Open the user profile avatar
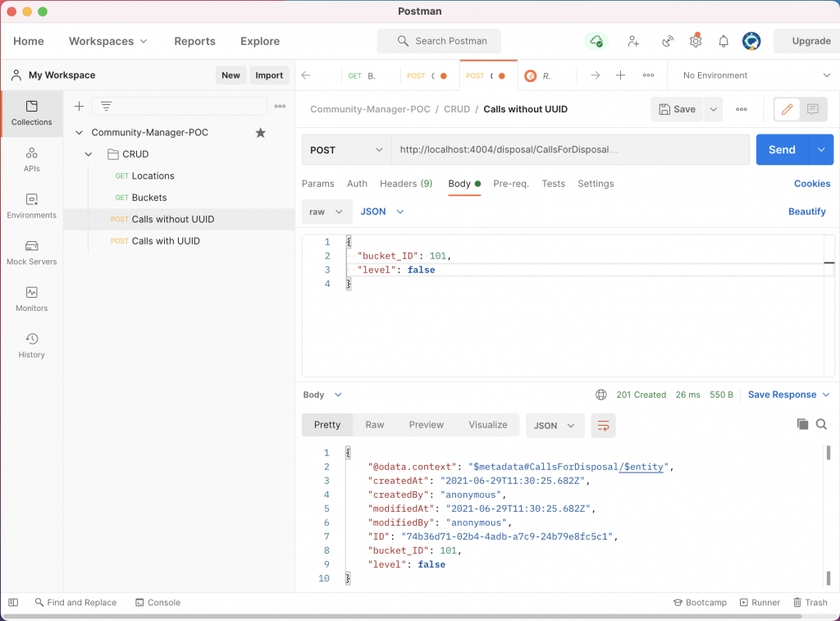This screenshot has height=621, width=840. pyautogui.click(x=751, y=41)
